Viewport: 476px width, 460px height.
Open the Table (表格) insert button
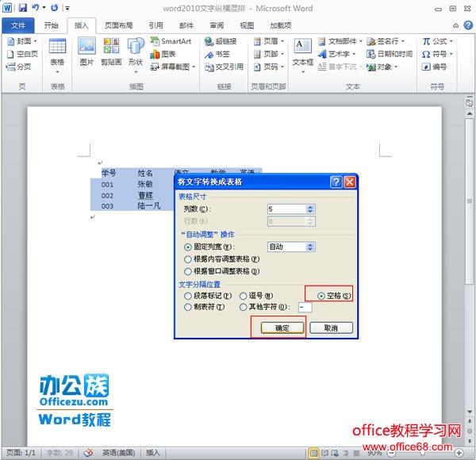click(57, 56)
